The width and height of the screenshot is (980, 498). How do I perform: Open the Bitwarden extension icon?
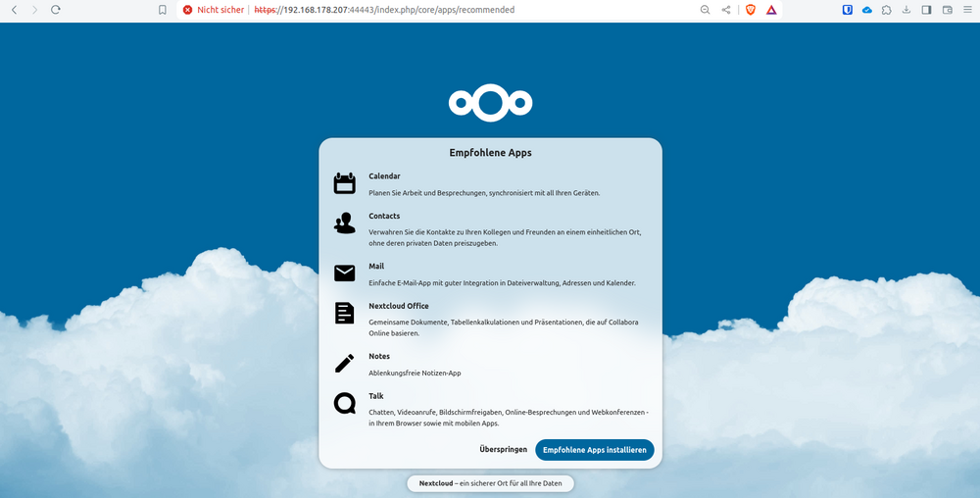pyautogui.click(x=848, y=10)
